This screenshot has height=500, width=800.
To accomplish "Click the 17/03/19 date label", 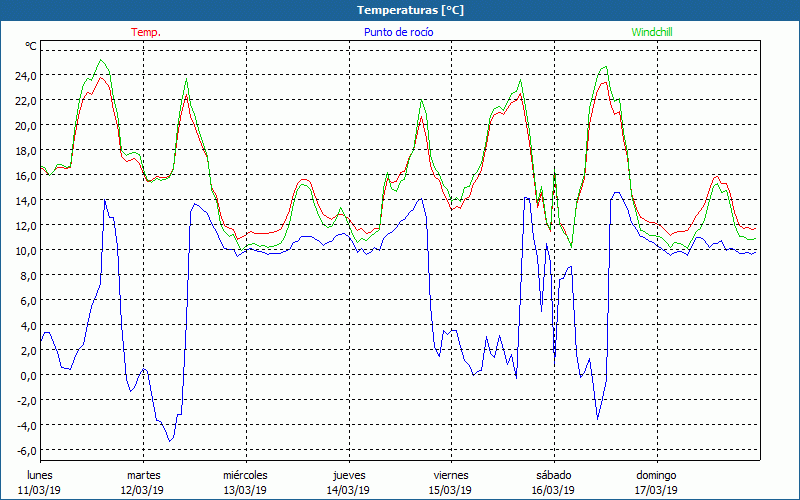I will pos(657,490).
